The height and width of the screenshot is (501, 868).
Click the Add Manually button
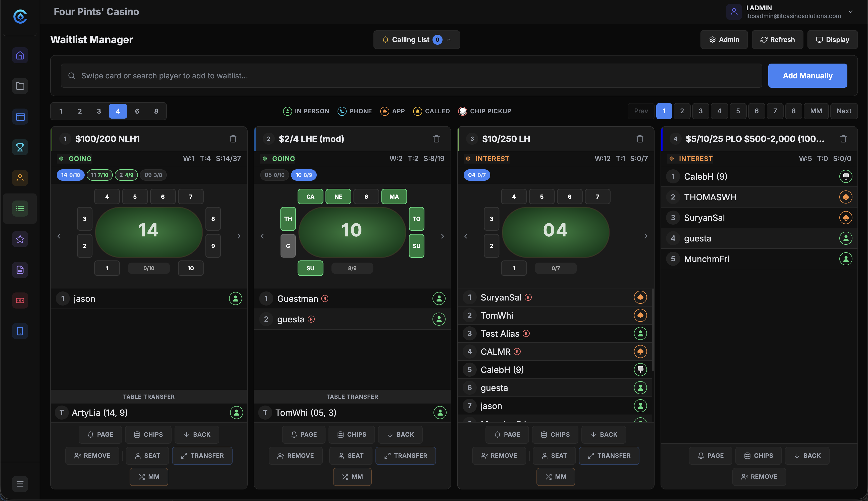(807, 75)
